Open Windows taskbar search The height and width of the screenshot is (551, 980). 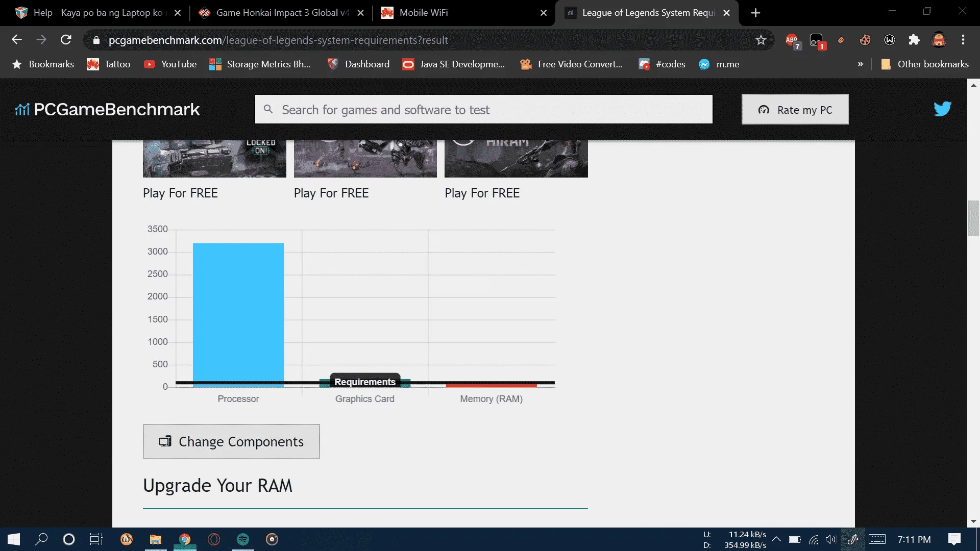click(x=41, y=539)
